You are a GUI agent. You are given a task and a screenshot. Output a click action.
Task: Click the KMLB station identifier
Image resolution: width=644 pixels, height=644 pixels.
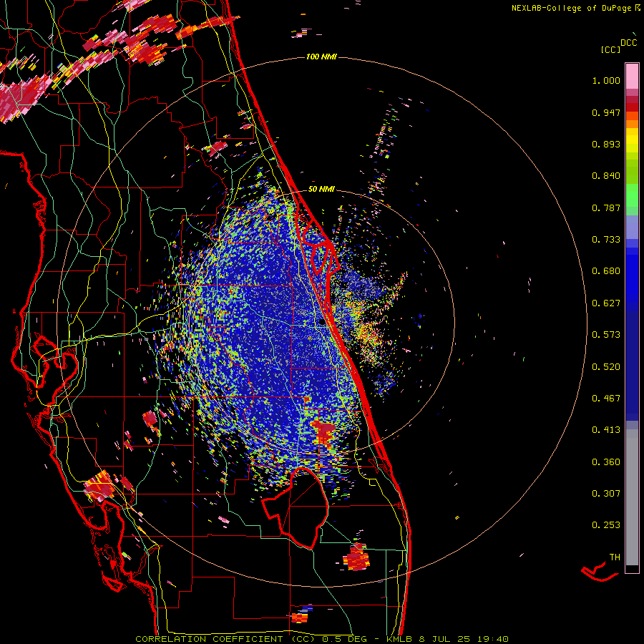(399, 639)
